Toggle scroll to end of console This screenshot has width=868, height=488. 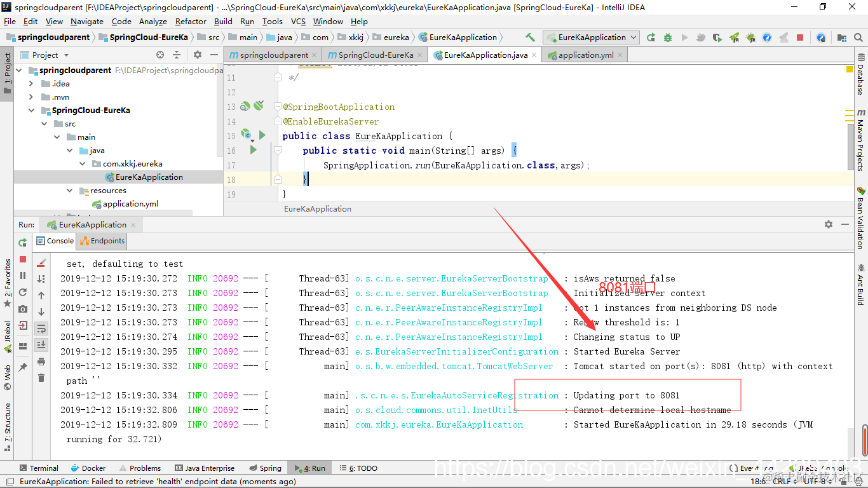click(x=41, y=344)
